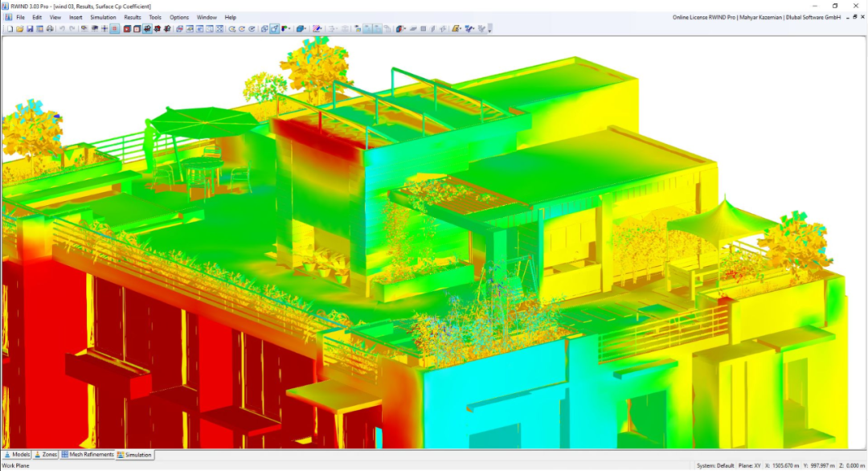Click the outlined red cube icon
This screenshot has height=471, width=868.
point(137,29)
